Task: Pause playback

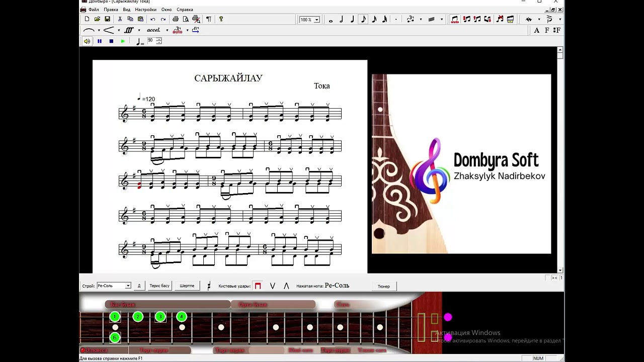Action: [99, 41]
